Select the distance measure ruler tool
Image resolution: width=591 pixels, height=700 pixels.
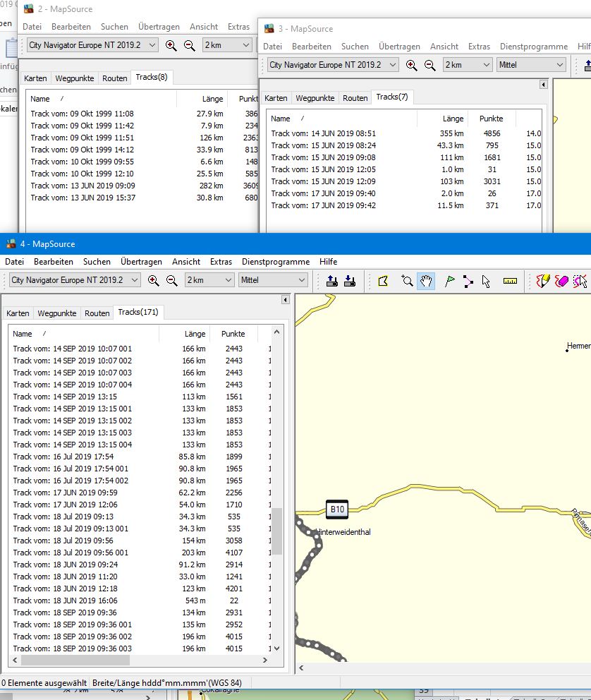click(510, 281)
